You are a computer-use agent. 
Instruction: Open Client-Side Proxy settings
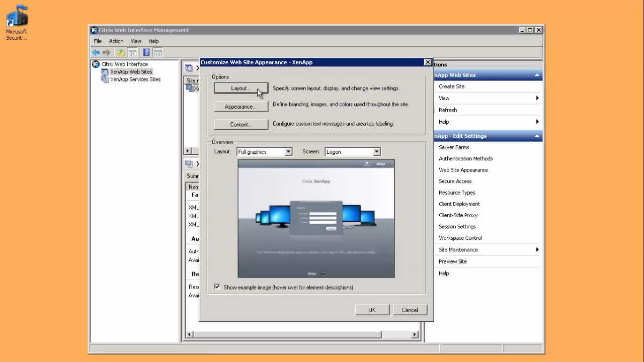point(458,215)
